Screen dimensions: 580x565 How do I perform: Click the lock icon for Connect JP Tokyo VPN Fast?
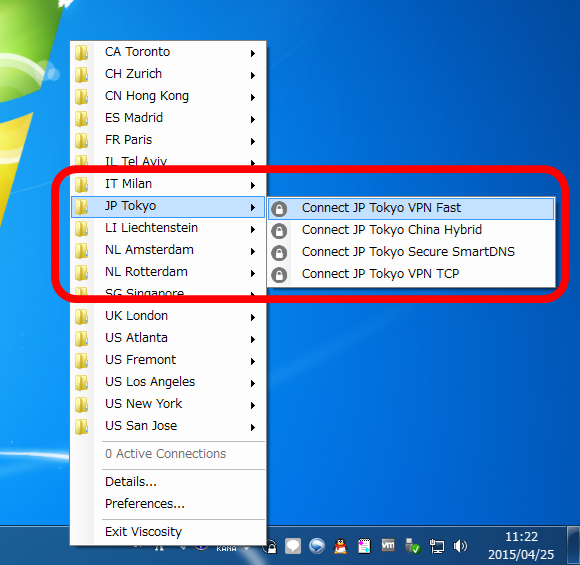[279, 209]
